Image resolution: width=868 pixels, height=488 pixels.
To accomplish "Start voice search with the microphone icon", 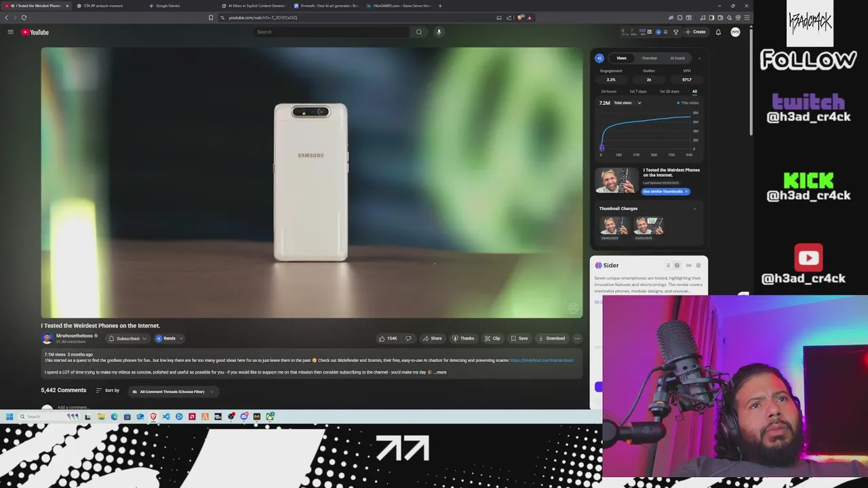I will click(439, 32).
